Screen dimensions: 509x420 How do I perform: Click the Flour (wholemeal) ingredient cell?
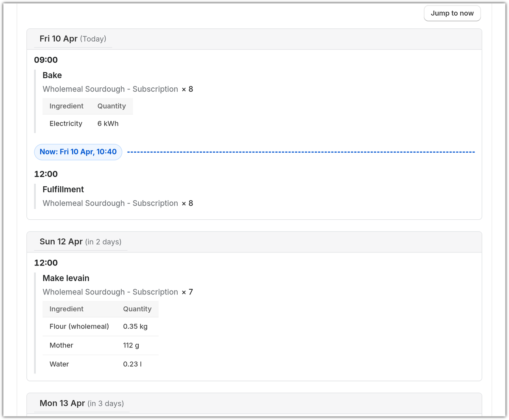(79, 326)
